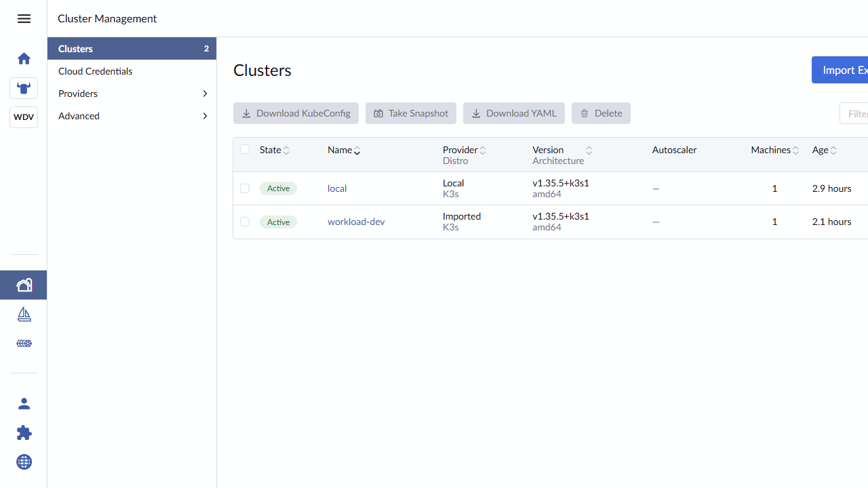Open the workload-dev cluster link

pos(356,222)
